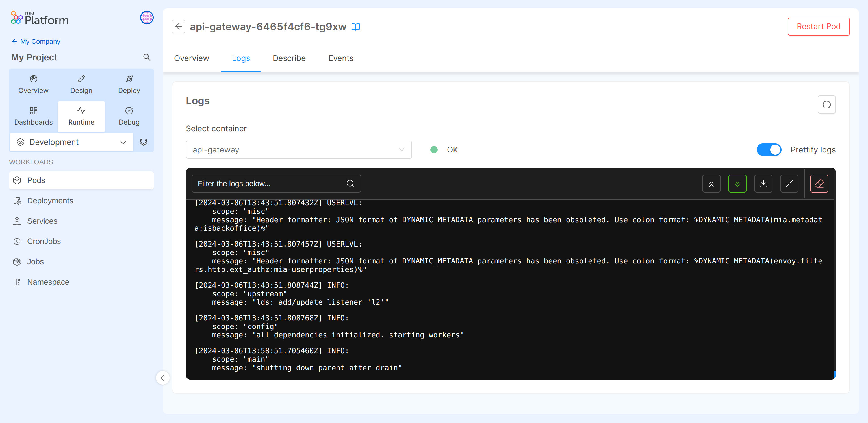Click the log filter input field

270,184
